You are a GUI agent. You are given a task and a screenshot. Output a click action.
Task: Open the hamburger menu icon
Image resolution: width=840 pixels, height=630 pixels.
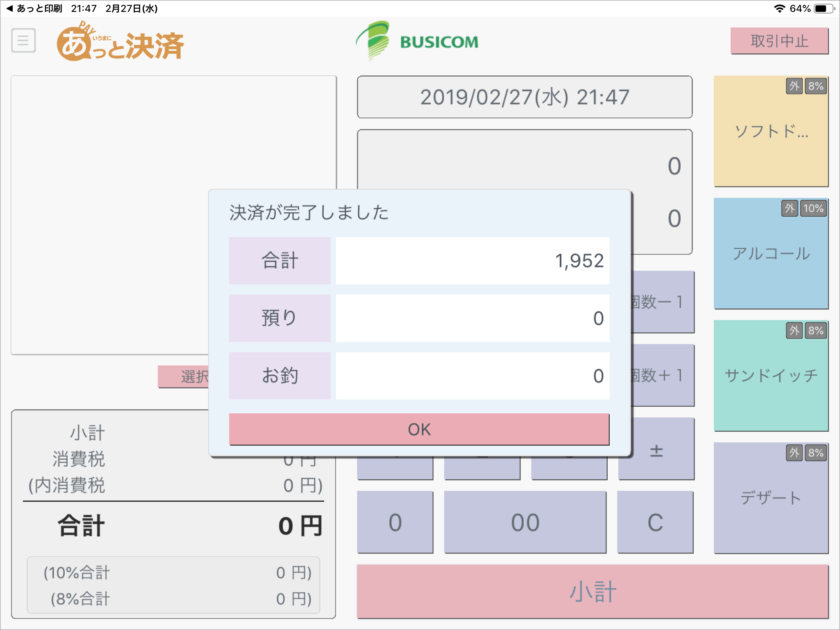(23, 41)
